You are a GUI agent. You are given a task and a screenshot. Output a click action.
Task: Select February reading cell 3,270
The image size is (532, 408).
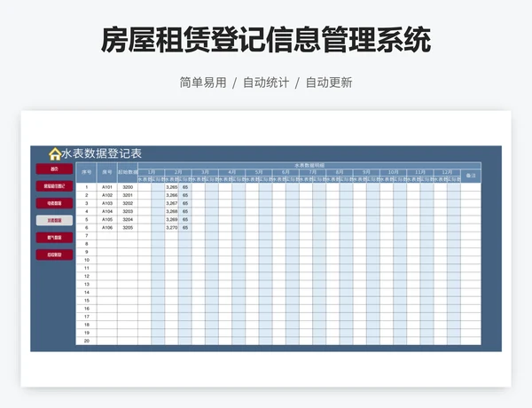[172, 227]
